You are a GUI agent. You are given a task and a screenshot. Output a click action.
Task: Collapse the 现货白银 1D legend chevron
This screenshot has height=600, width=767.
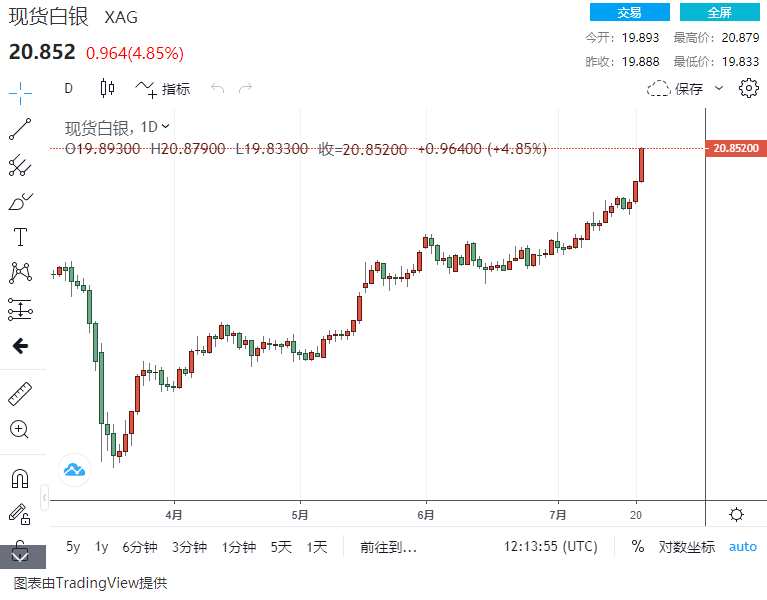click(x=166, y=126)
